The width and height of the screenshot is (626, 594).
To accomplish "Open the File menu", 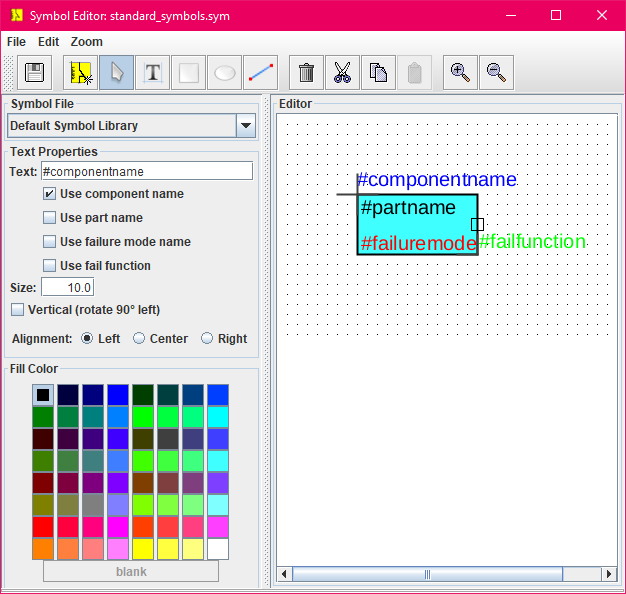I will pos(16,42).
